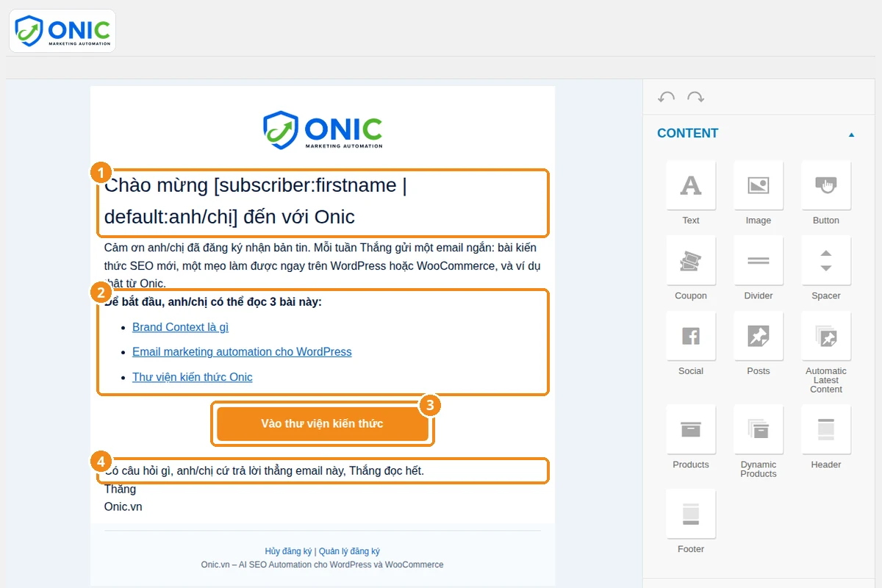Select the Social content block icon
The width and height of the screenshot is (882, 588).
click(x=691, y=336)
